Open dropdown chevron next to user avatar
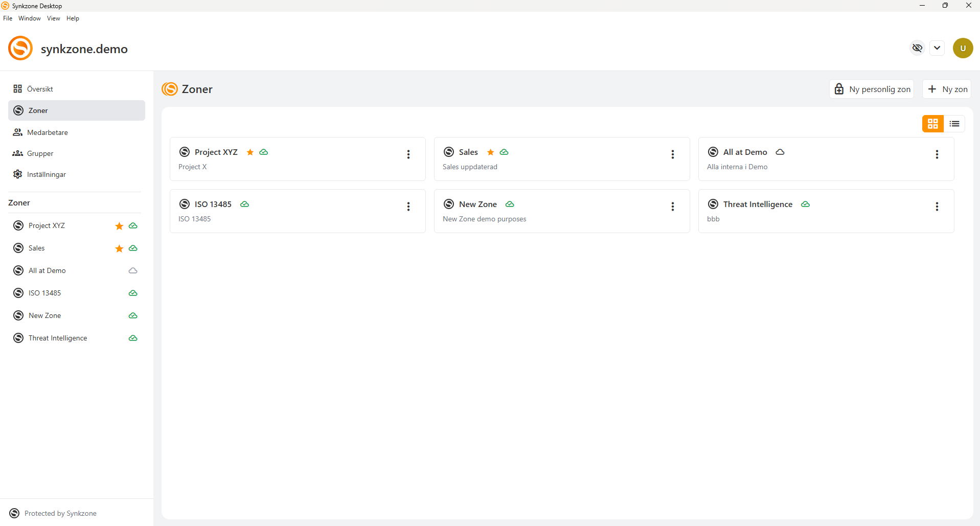This screenshot has height=526, width=980. point(937,48)
